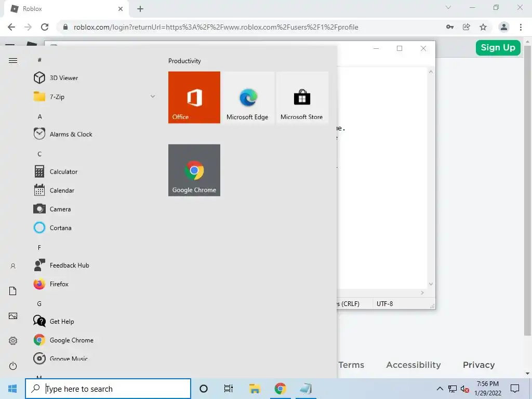Open the Microsoft Store tile
The image size is (532, 399).
click(x=302, y=97)
